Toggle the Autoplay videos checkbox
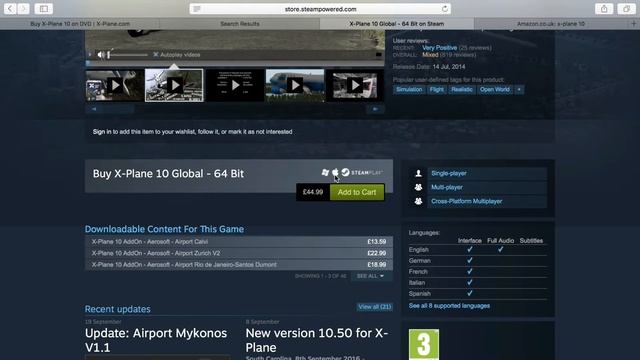 pos(156,55)
